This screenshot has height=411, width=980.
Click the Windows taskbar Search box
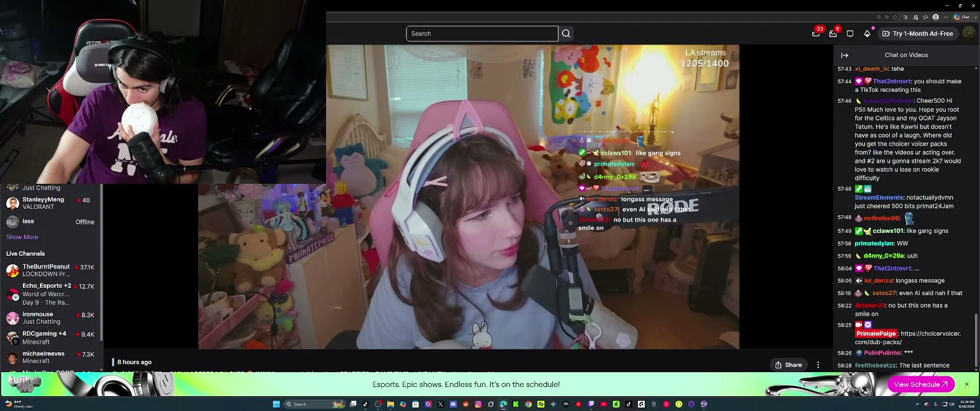pyautogui.click(x=315, y=404)
